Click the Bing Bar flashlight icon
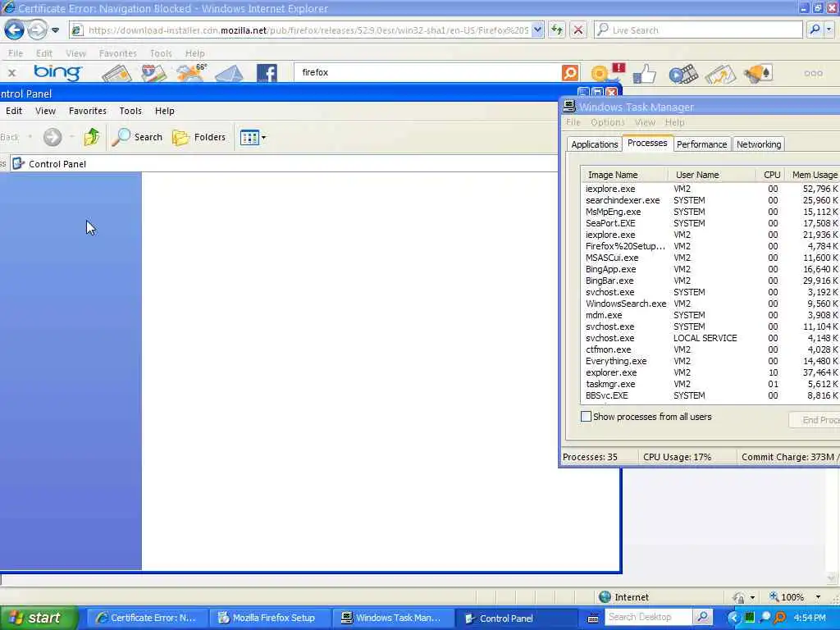 pyautogui.click(x=758, y=73)
